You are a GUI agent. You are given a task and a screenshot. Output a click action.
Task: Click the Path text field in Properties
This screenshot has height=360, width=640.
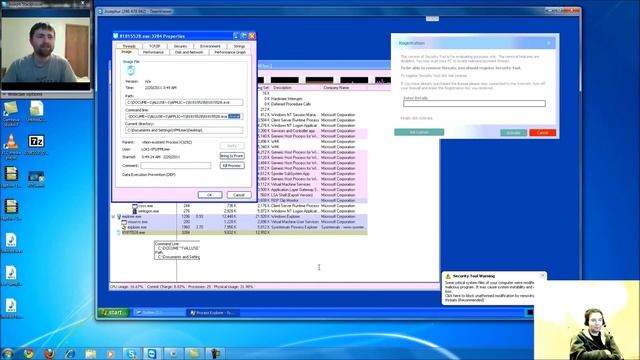tap(184, 102)
